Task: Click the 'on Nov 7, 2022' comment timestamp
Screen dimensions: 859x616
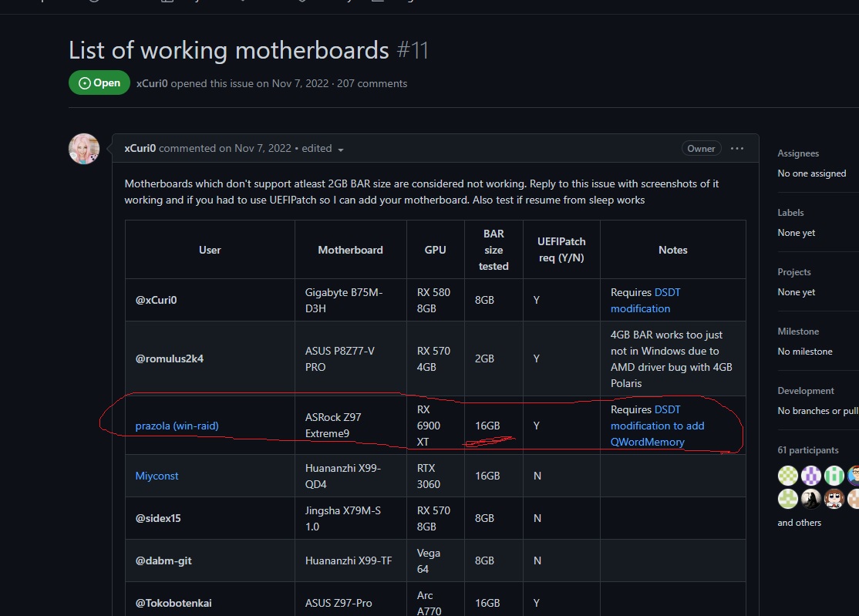Action: tap(255, 148)
